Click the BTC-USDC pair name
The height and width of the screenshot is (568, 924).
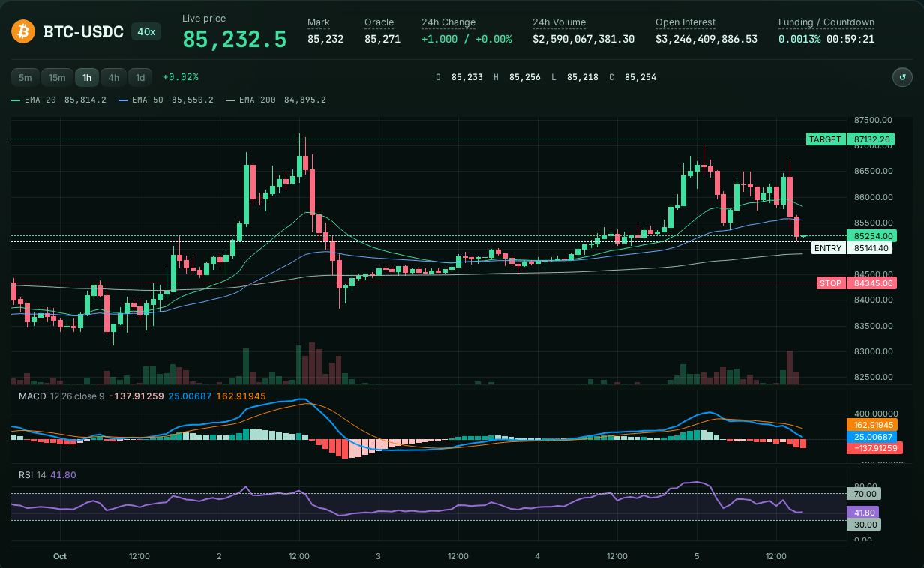83,32
